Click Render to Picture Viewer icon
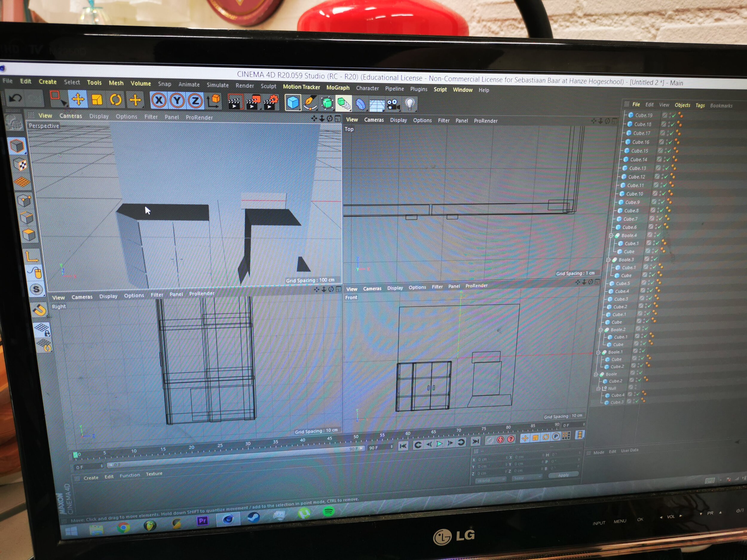Screen dimensions: 747x560 [253, 103]
